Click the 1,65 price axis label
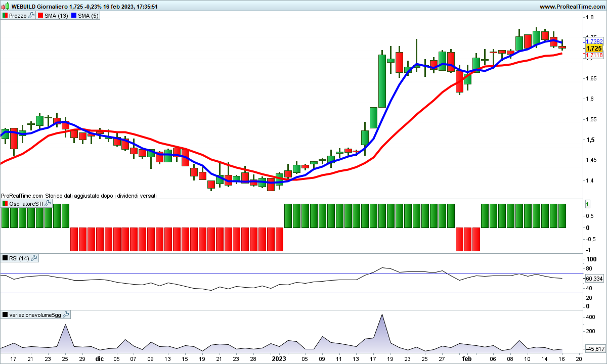The image size is (607, 364). pos(591,78)
